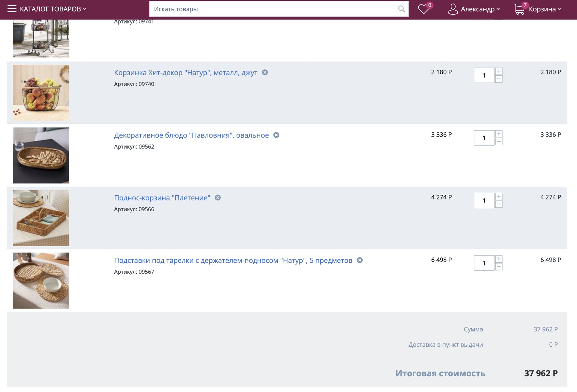Click the fruit basket product thumbnail
Screen dimensions: 577x392
(41, 93)
